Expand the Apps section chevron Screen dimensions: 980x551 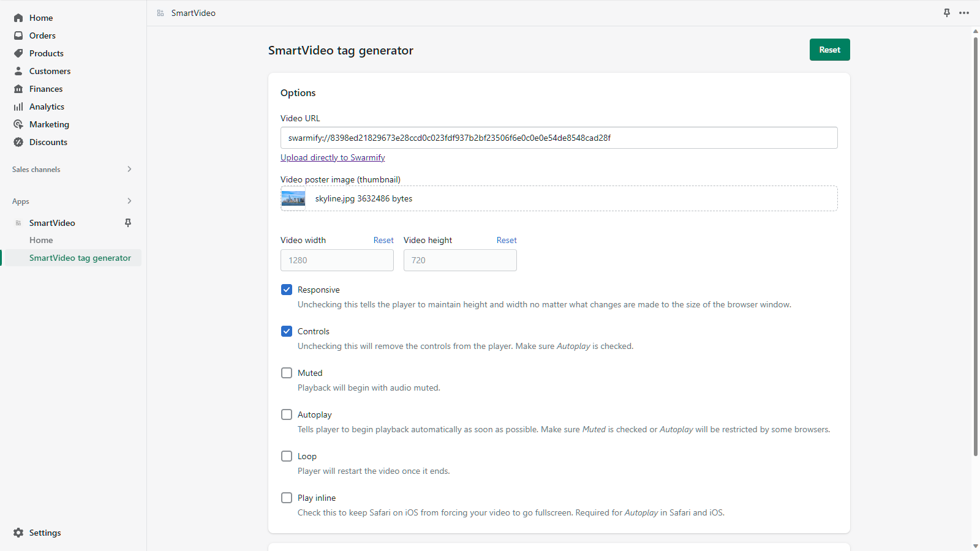pyautogui.click(x=129, y=201)
